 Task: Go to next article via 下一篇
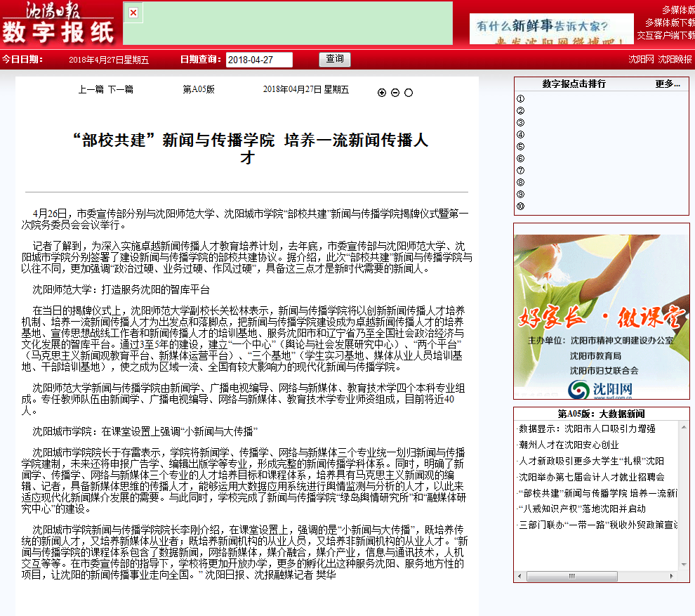[x=120, y=89]
